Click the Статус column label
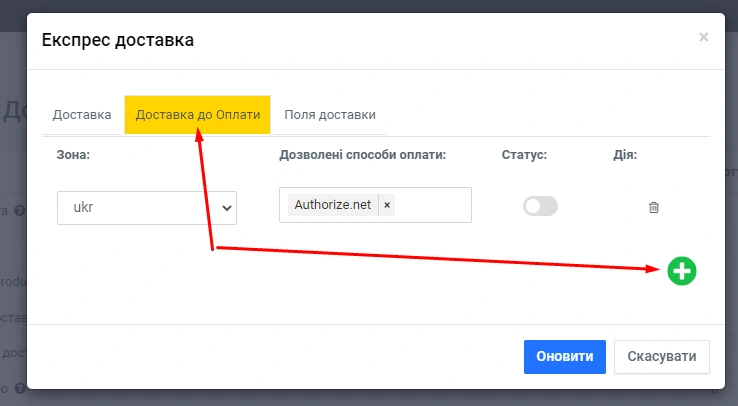The height and width of the screenshot is (406, 738). (525, 155)
